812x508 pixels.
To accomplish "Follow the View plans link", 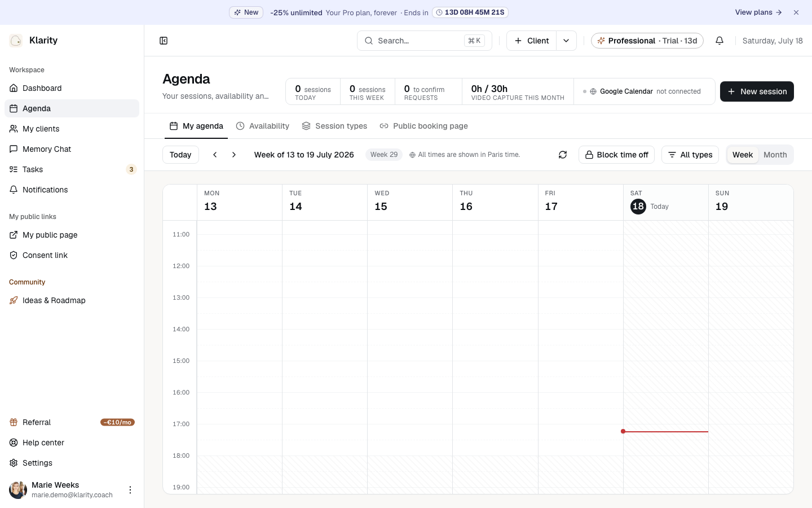I will (x=758, y=12).
